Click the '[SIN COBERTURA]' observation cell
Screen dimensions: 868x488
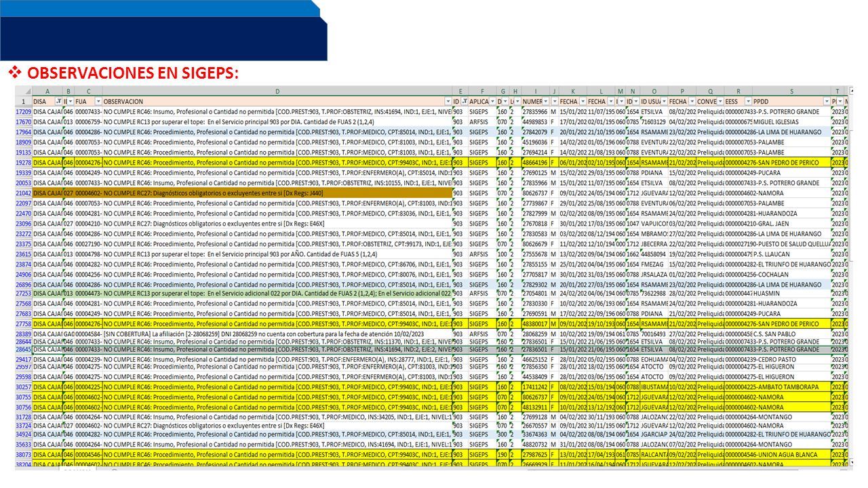coord(277,334)
